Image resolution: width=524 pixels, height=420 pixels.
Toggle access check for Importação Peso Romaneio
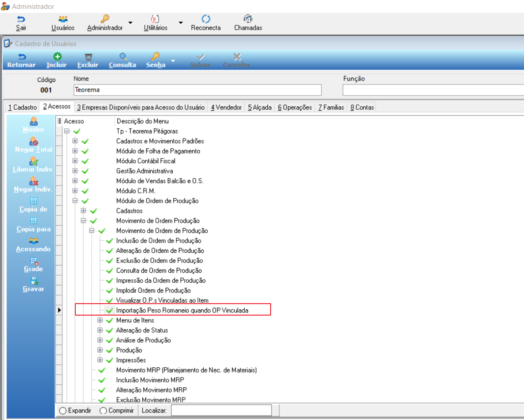pos(109,311)
